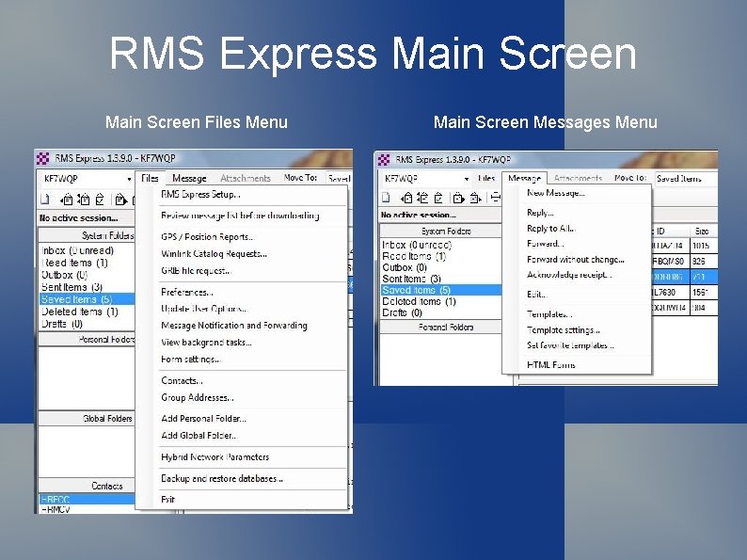The width and height of the screenshot is (747, 560).
Task: Click Reply All icon in Messages Menu screenshot toolbar
Action: (x=422, y=198)
